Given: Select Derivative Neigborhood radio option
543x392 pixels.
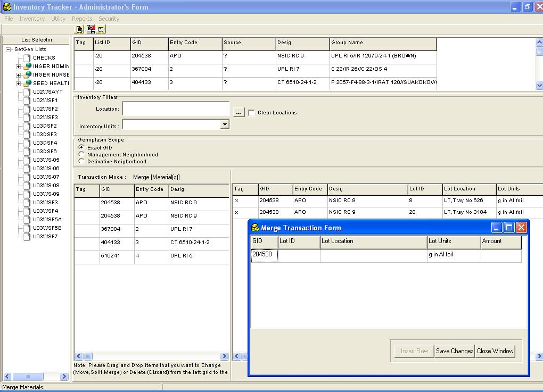Looking at the screenshot, I should coord(81,161).
